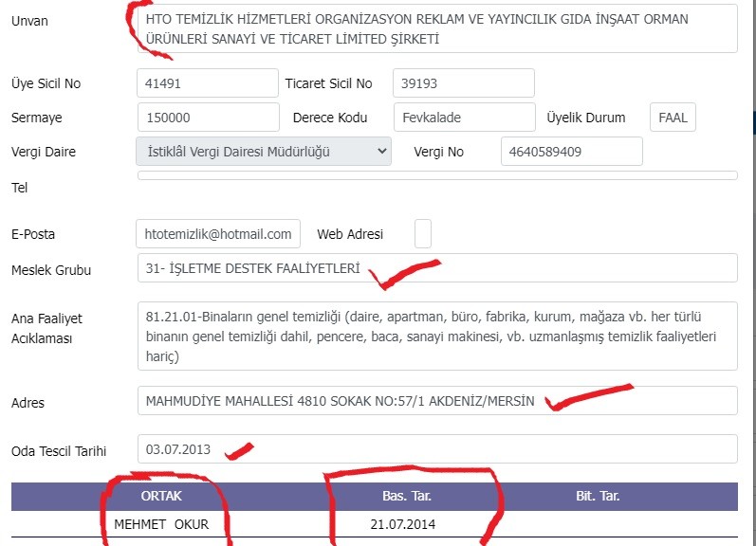756x546 pixels.
Task: Focus the Sermaye field showing 150000
Action: coord(209,118)
